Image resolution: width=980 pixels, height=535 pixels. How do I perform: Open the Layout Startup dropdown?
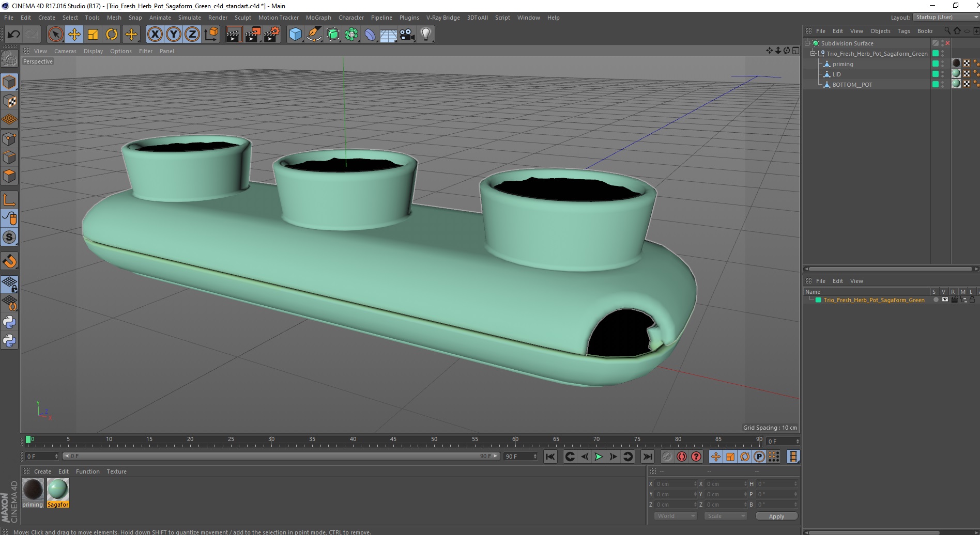pyautogui.click(x=945, y=17)
